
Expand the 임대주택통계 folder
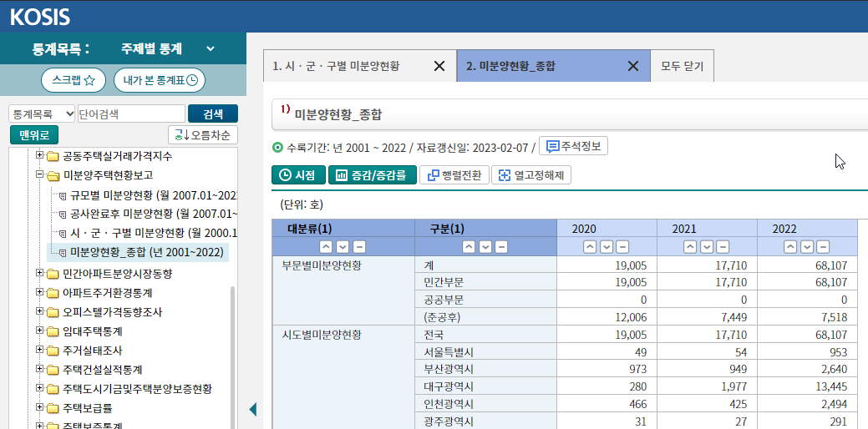[x=39, y=331]
